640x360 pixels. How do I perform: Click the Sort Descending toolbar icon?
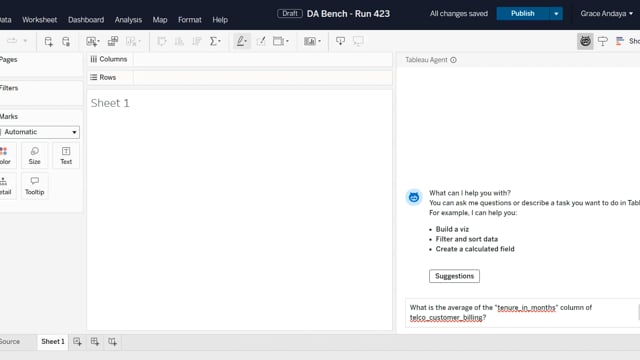pos(197,41)
